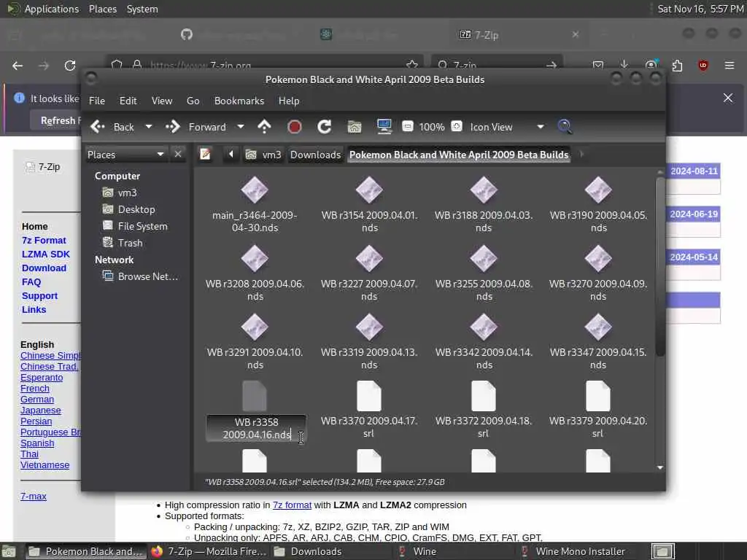
Task: Click the Search magnifier icon in toolbar
Action: coord(565,127)
